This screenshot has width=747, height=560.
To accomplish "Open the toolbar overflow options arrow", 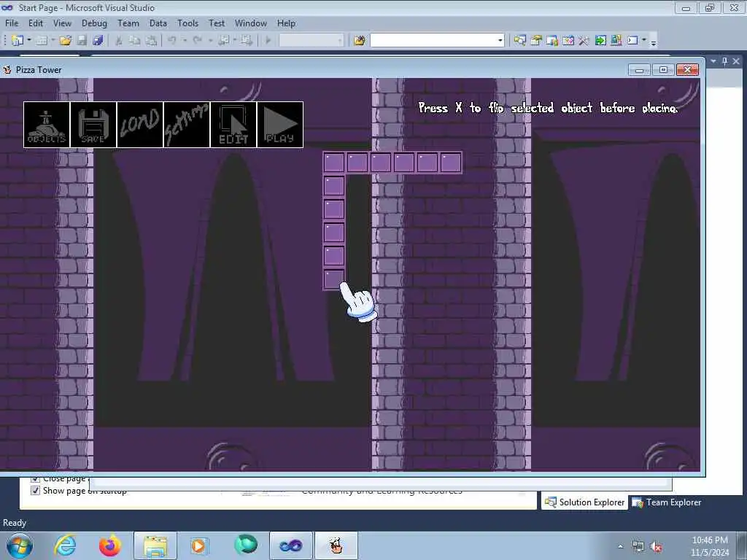I will click(654, 42).
